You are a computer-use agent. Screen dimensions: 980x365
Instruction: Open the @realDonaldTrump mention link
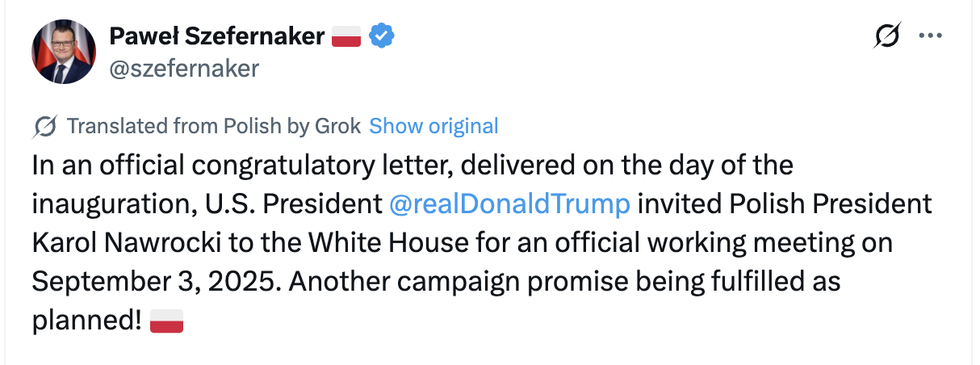[x=509, y=203]
